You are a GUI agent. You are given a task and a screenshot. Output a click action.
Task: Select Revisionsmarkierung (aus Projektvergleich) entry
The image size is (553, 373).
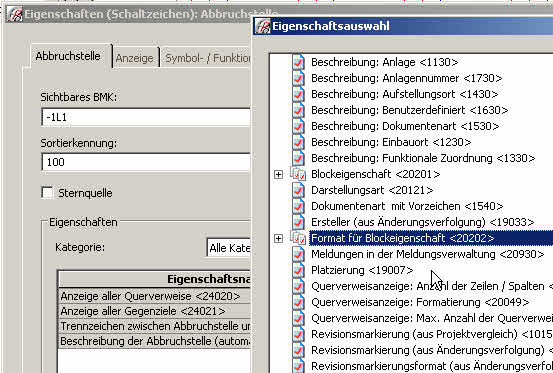click(x=432, y=334)
